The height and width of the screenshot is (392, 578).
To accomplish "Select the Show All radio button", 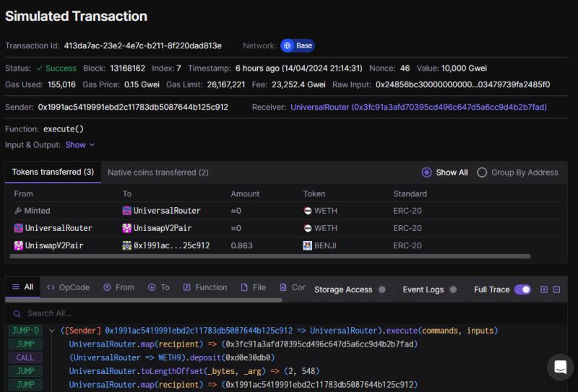I will (x=426, y=173).
